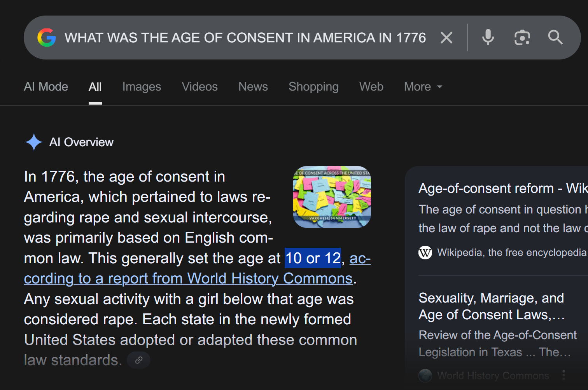The width and height of the screenshot is (588, 390).
Task: Click the search query text field
Action: pyautogui.click(x=245, y=38)
